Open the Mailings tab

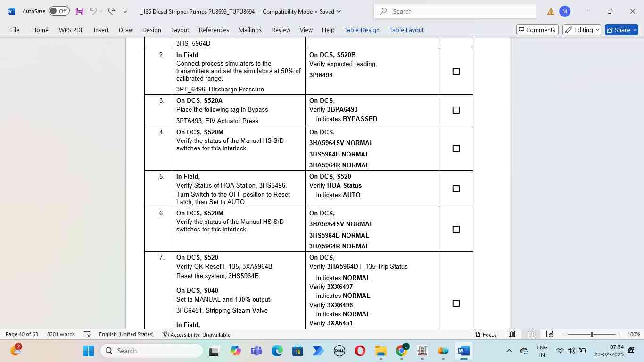point(250,30)
